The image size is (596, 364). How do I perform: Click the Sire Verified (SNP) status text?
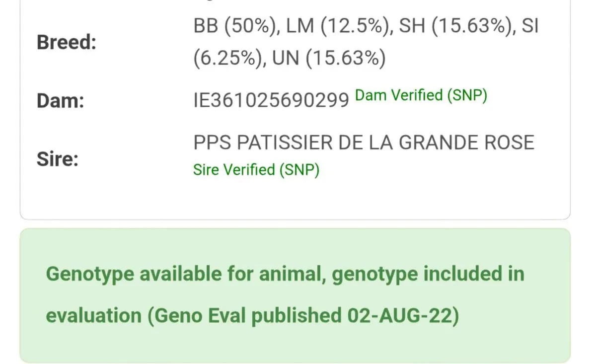[x=256, y=170]
